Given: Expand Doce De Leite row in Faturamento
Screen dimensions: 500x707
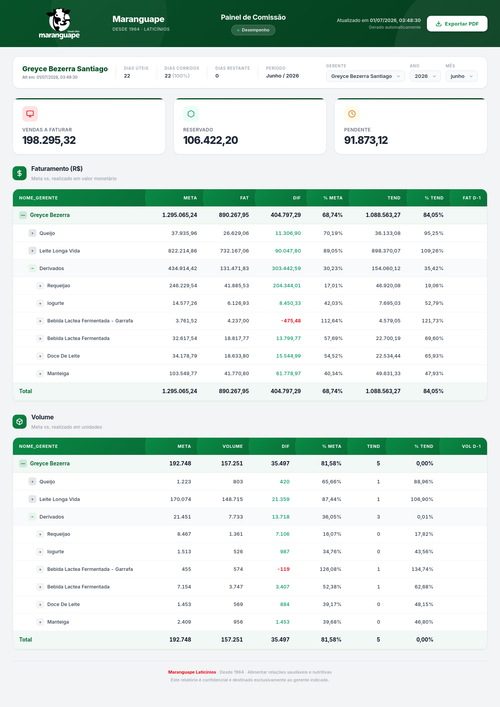Looking at the screenshot, I should 40,356.
